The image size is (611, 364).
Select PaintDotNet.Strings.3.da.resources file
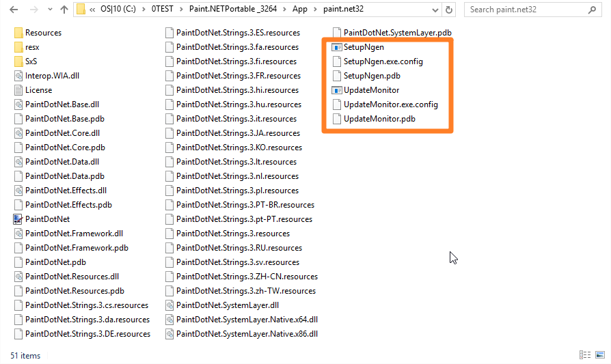87,320
